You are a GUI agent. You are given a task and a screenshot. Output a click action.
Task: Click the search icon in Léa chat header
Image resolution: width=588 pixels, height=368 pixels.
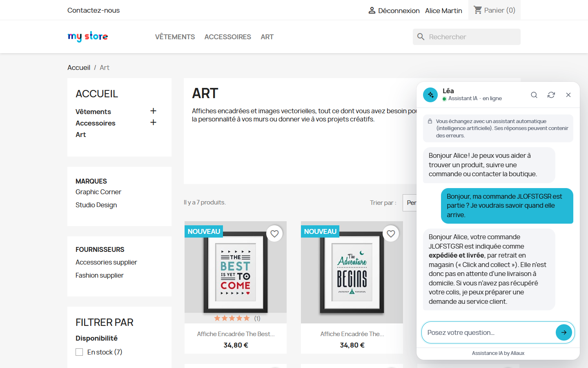(x=534, y=95)
